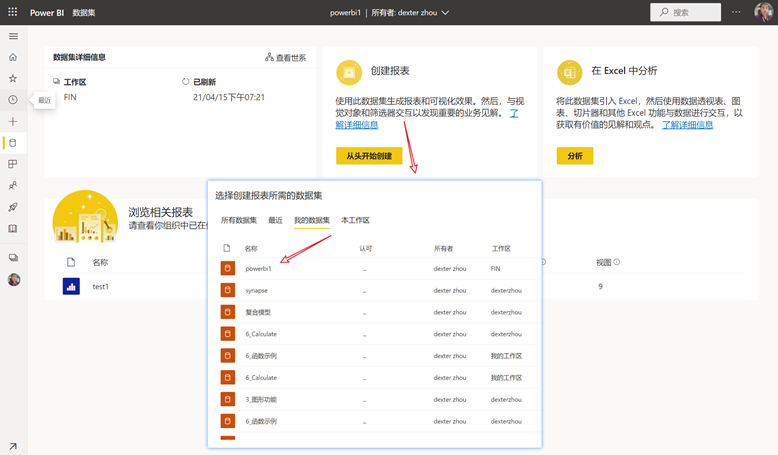Click the 视图 column header in reports list
Screen dimensions: 778x455
click(604, 262)
